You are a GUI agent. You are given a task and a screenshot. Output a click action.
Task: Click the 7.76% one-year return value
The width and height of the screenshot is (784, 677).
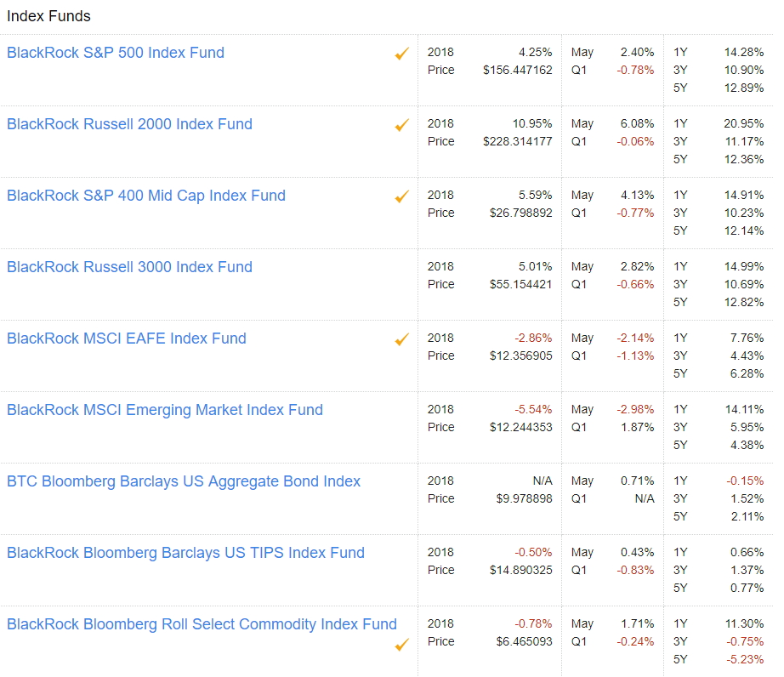coord(747,338)
